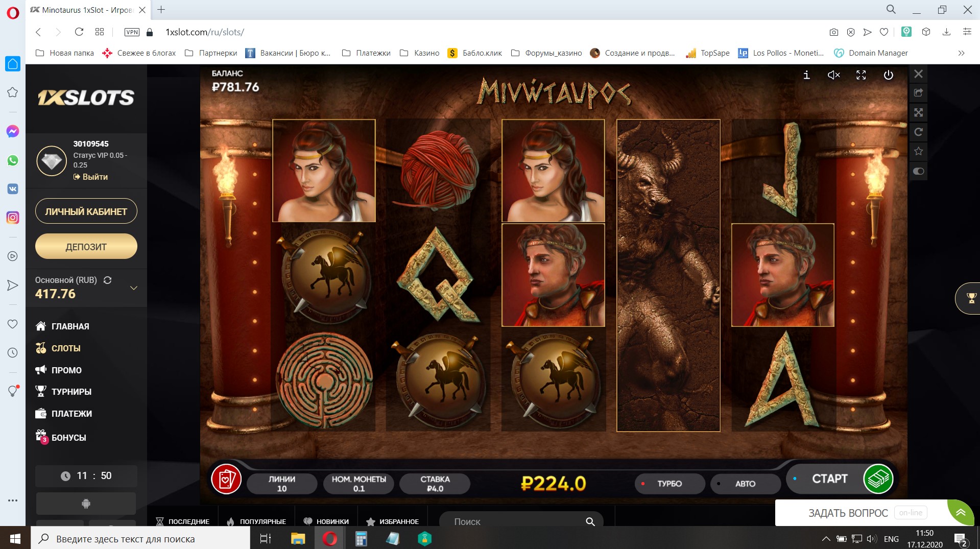Toggle the VPN badge in address bar

point(132,32)
